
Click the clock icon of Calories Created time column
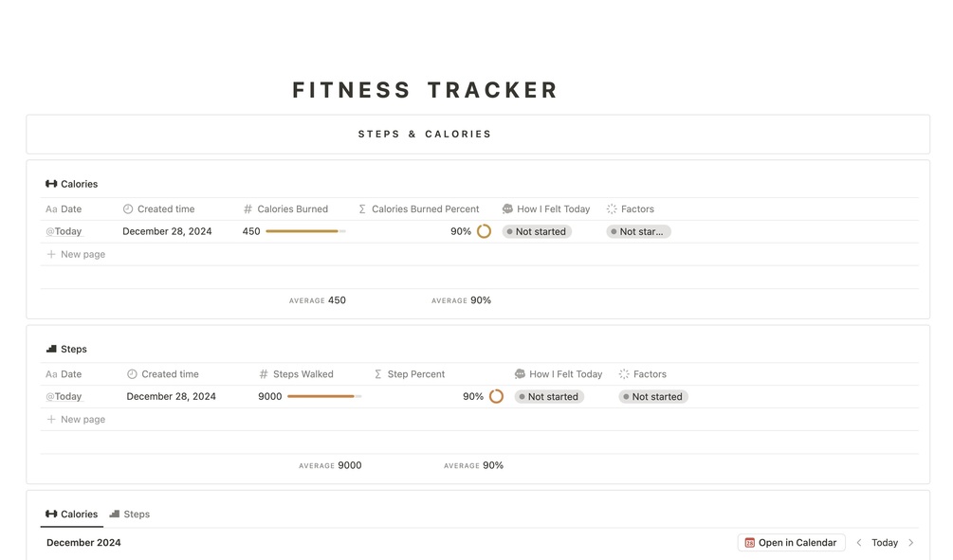[x=128, y=209]
